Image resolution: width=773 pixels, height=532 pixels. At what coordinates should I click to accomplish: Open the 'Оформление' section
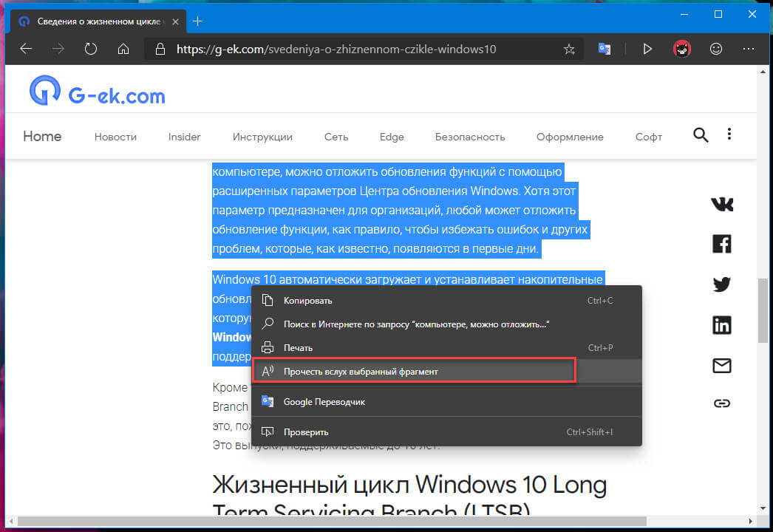click(570, 137)
